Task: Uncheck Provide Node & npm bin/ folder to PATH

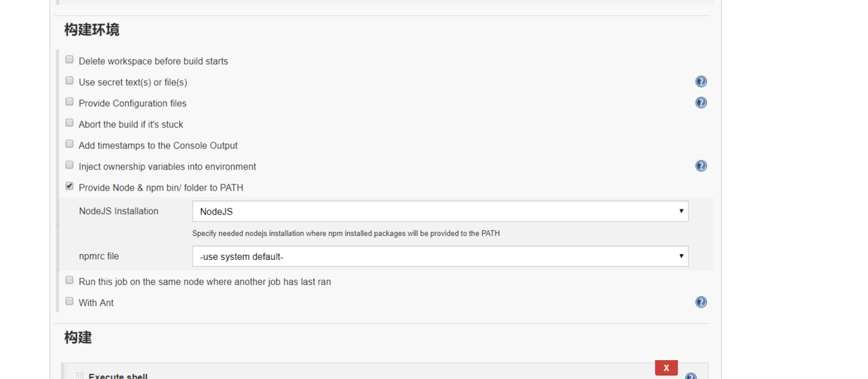Action: pyautogui.click(x=69, y=186)
